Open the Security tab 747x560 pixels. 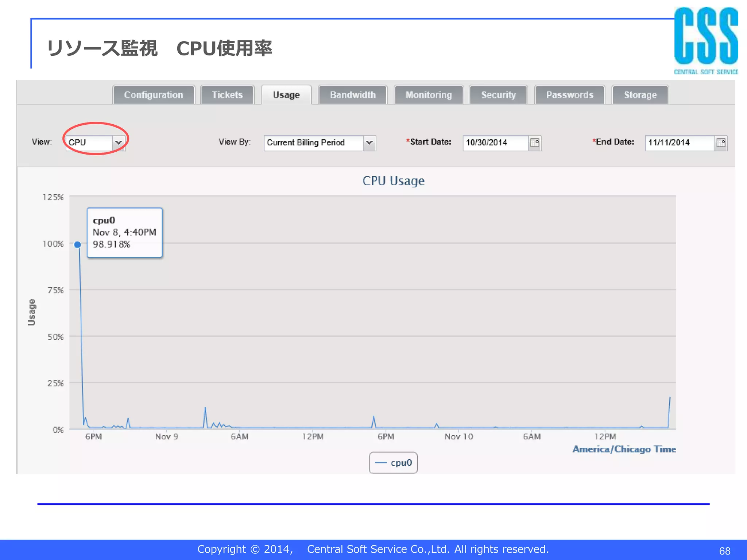[x=499, y=95]
